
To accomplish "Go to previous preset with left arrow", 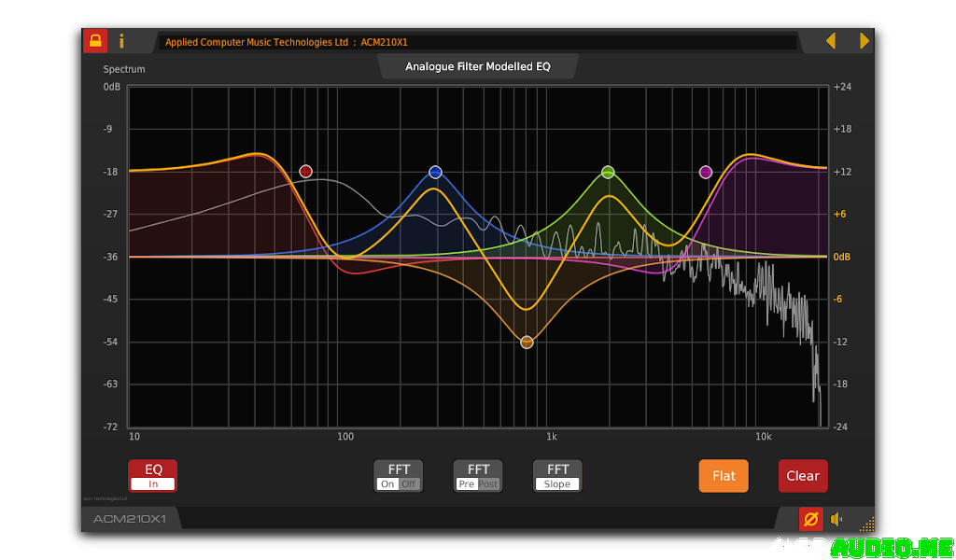I will [x=830, y=41].
